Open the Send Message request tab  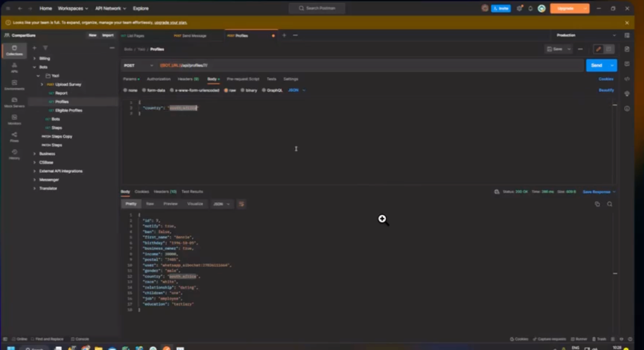tap(190, 36)
